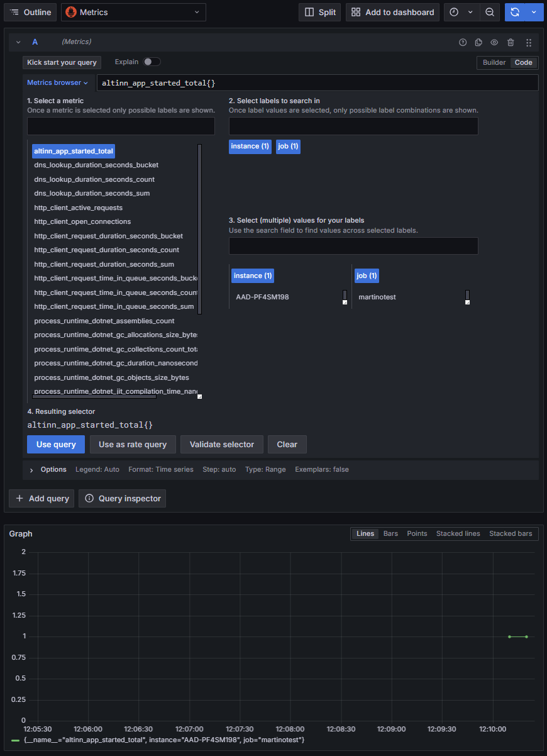
Task: Duplicate query A with the copy icon
Action: [x=478, y=42]
